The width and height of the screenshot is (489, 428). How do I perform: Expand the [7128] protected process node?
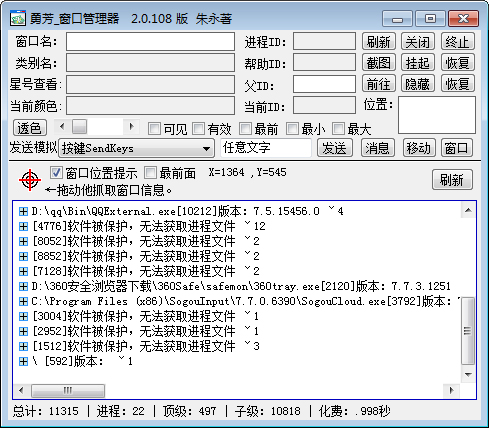23,271
